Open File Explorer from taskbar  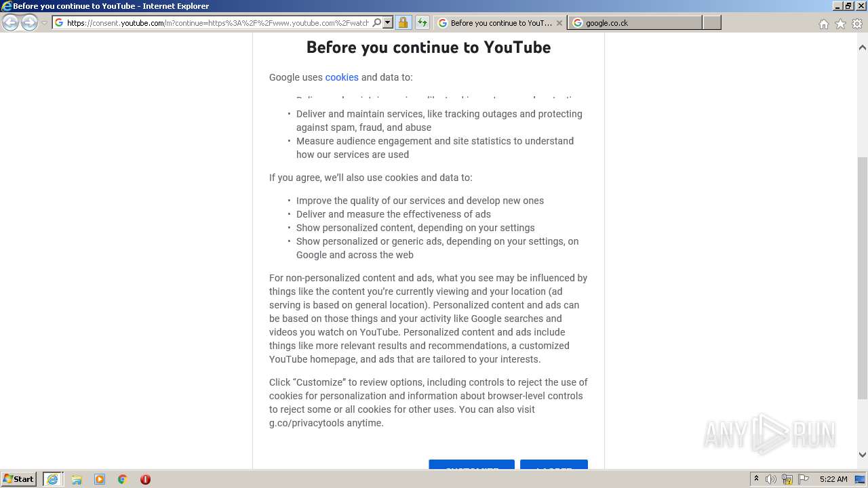coord(77,479)
